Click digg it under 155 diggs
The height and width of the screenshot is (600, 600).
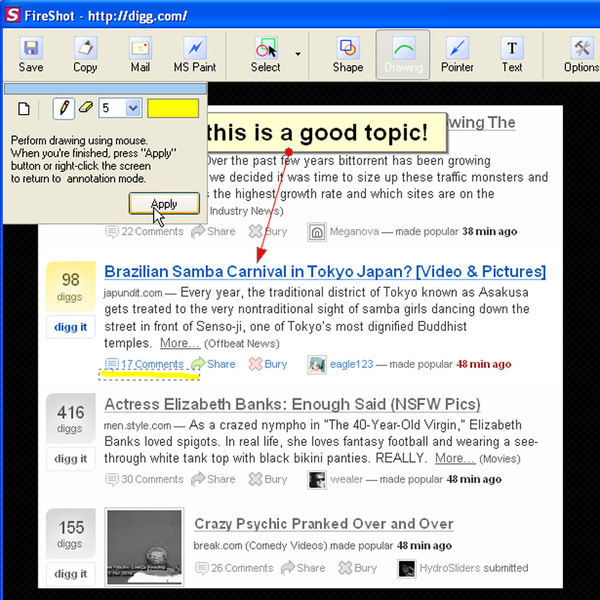click(71, 574)
